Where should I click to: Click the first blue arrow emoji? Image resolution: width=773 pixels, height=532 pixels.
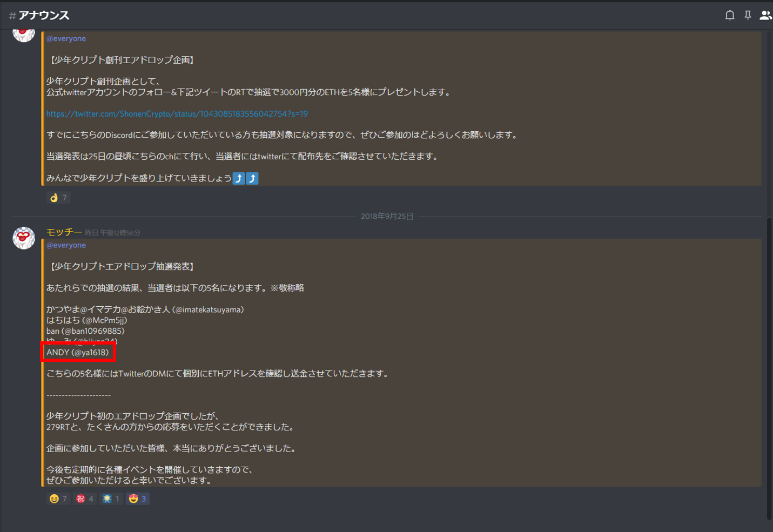coord(239,178)
